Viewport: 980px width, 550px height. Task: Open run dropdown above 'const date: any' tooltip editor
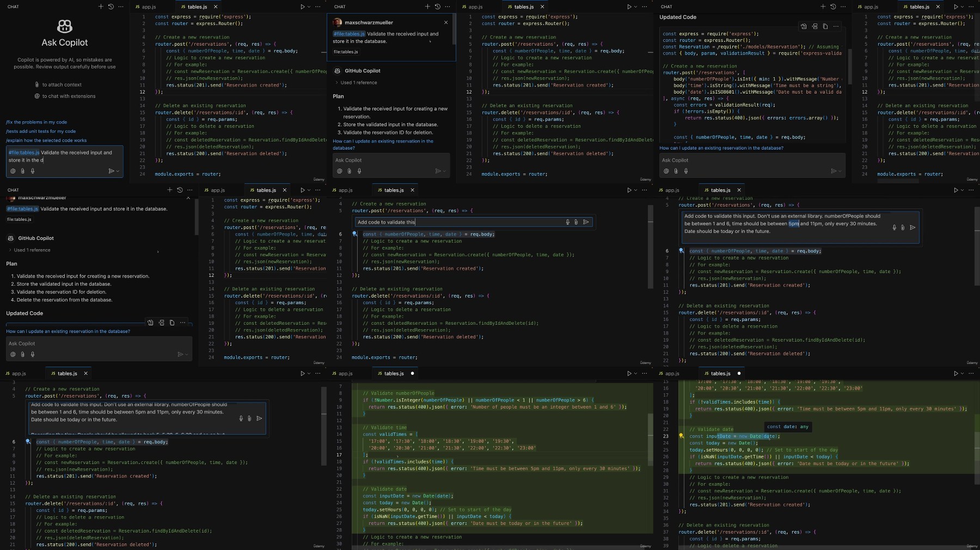[962, 373]
